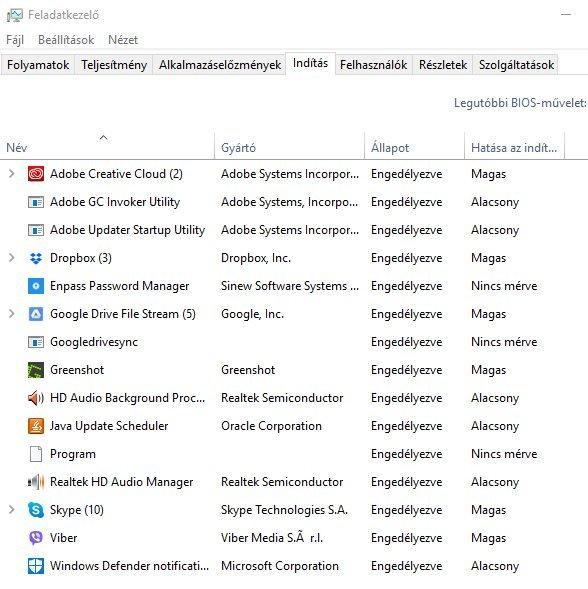Image resolution: width=588 pixels, height=589 pixels.
Task: Click the Java Update Scheduler icon
Action: click(x=36, y=426)
